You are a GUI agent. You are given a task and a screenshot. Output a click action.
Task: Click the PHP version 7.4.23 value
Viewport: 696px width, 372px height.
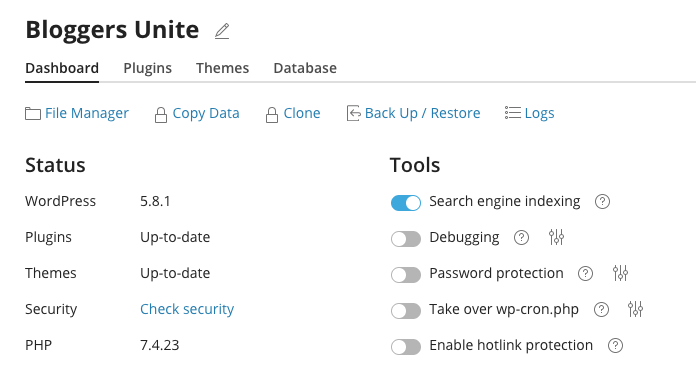[160, 345]
